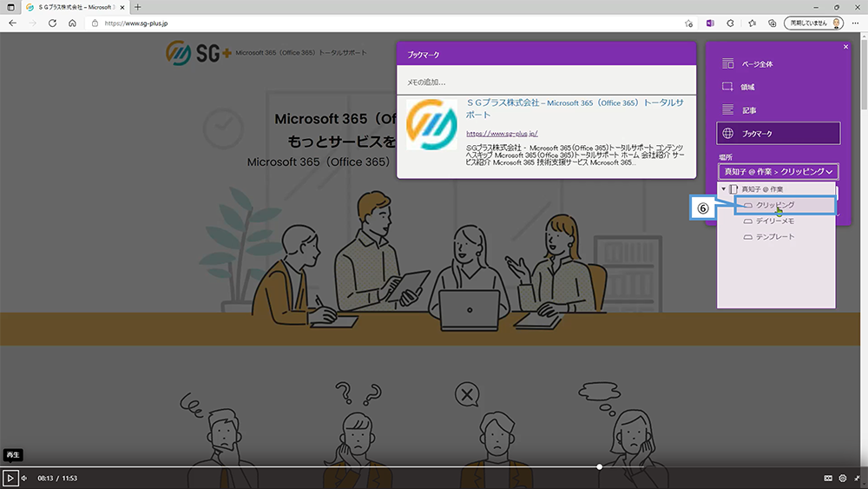
Task: Close the OneNote clipper panel with X
Action: 845,47
